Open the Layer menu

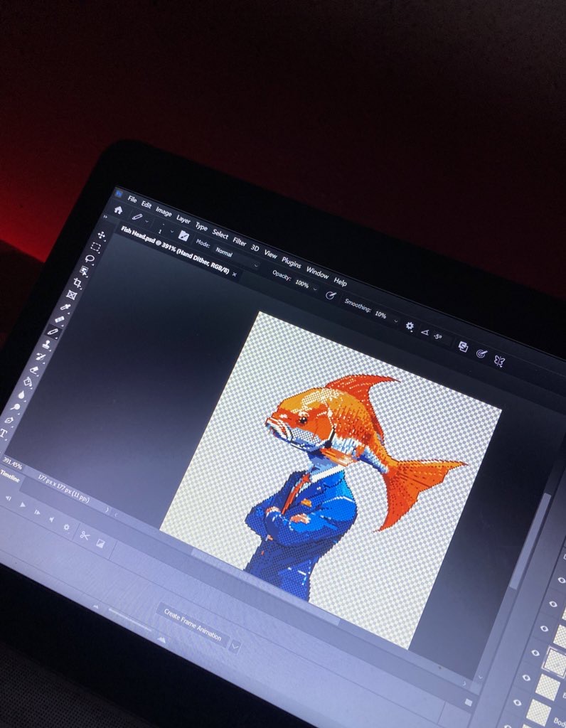coord(183,219)
